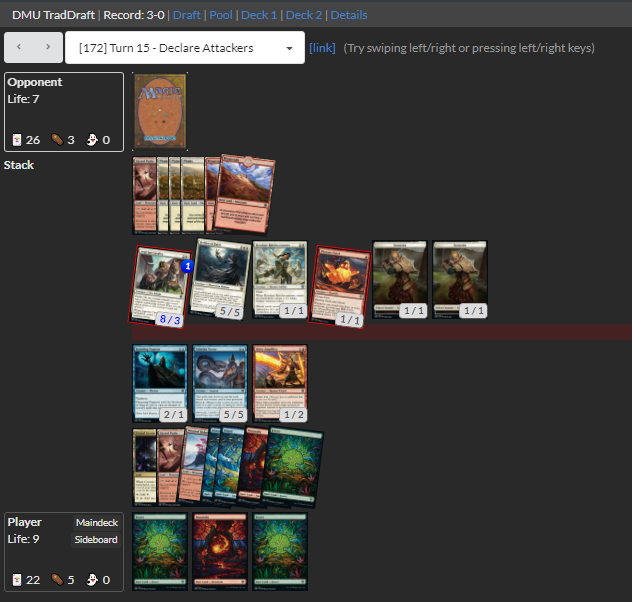Click the player's graveyard ghost icon

[x=92, y=580]
